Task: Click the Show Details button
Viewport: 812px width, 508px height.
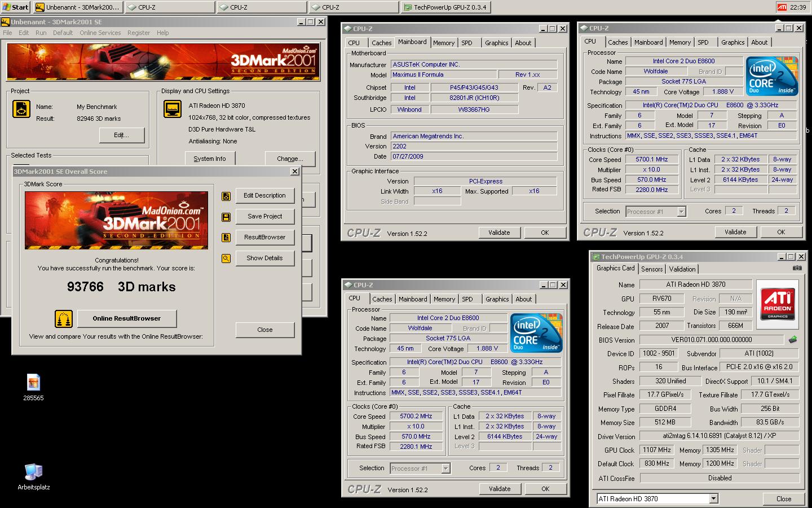Action: [x=265, y=259]
